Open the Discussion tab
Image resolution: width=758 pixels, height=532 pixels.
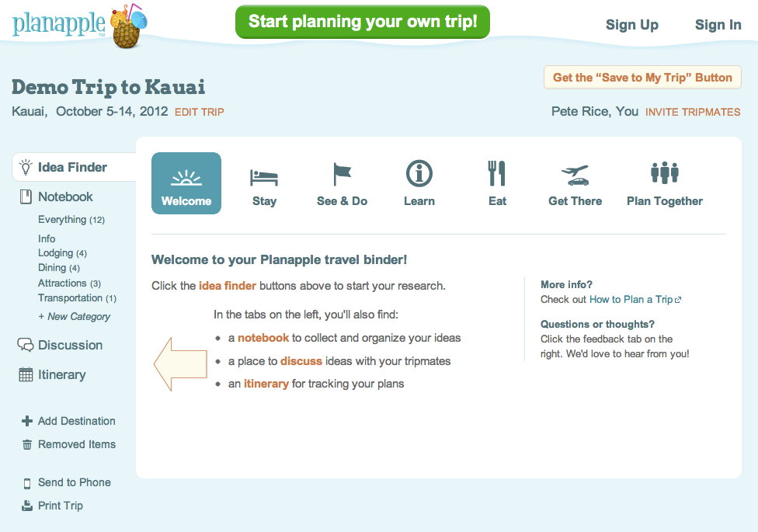70,345
